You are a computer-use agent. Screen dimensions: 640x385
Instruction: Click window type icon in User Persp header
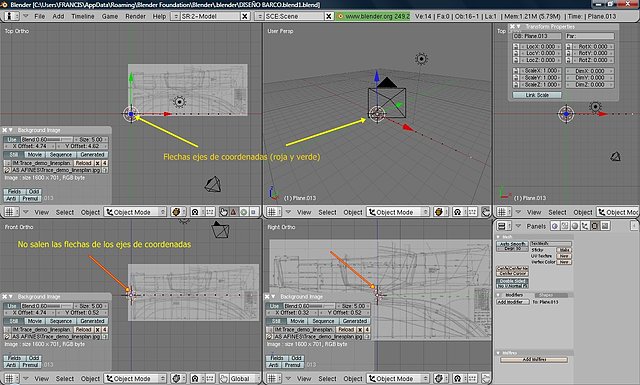(x=273, y=212)
